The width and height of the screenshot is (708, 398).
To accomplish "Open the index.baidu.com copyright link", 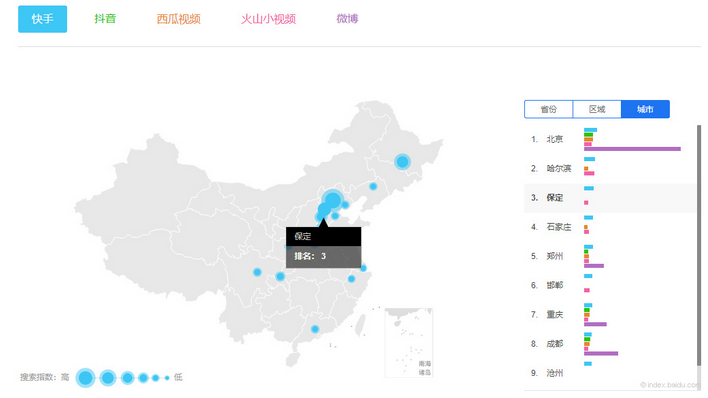I will click(x=670, y=385).
